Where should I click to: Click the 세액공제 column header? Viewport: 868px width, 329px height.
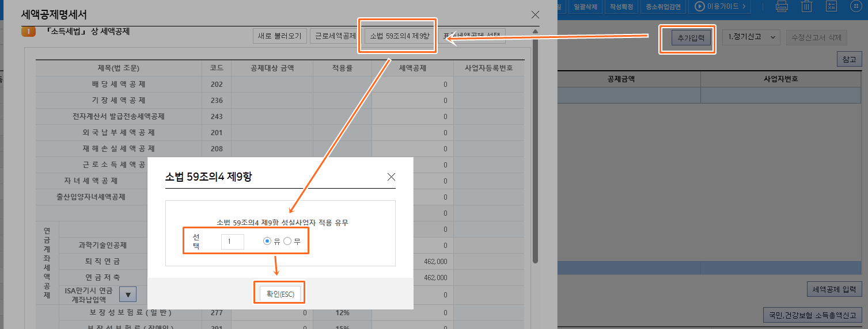[x=412, y=68]
